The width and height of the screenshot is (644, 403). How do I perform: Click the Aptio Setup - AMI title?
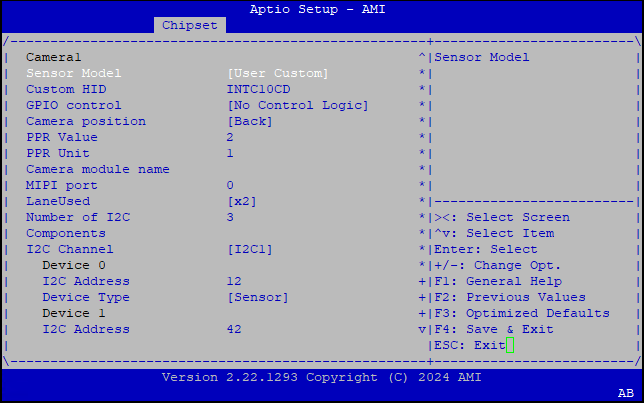tap(317, 9)
